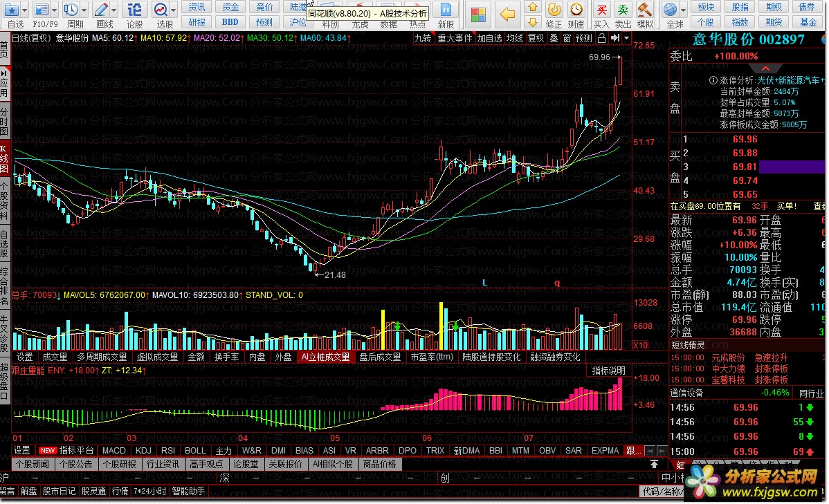Switch volume panel to 换手率 tab

pyautogui.click(x=226, y=357)
